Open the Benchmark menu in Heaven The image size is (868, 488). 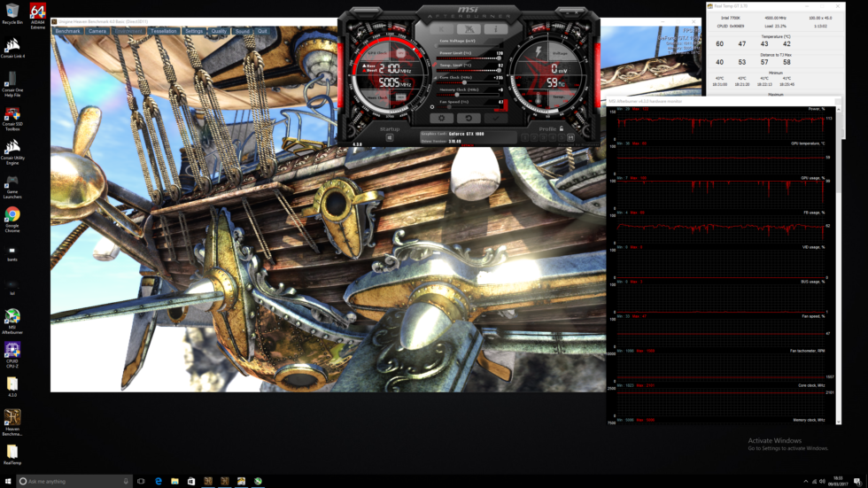[67, 32]
